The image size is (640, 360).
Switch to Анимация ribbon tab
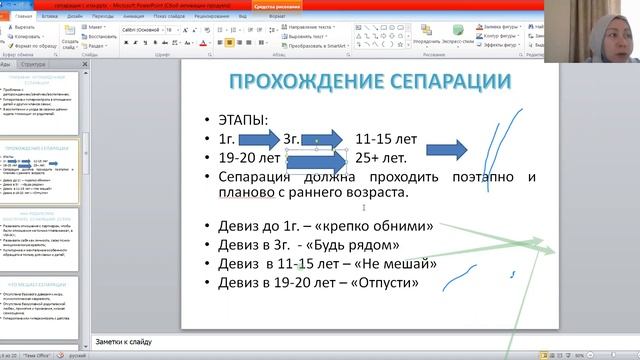[133, 16]
